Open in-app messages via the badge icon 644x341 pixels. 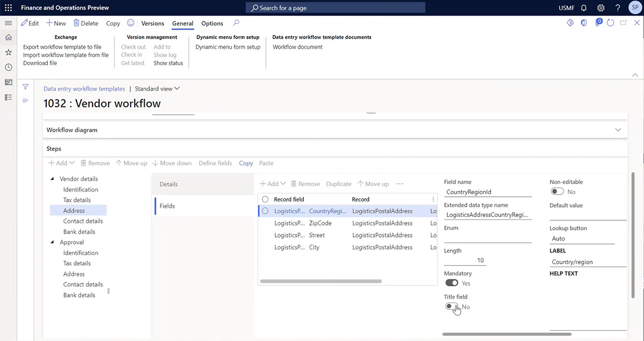tap(598, 24)
